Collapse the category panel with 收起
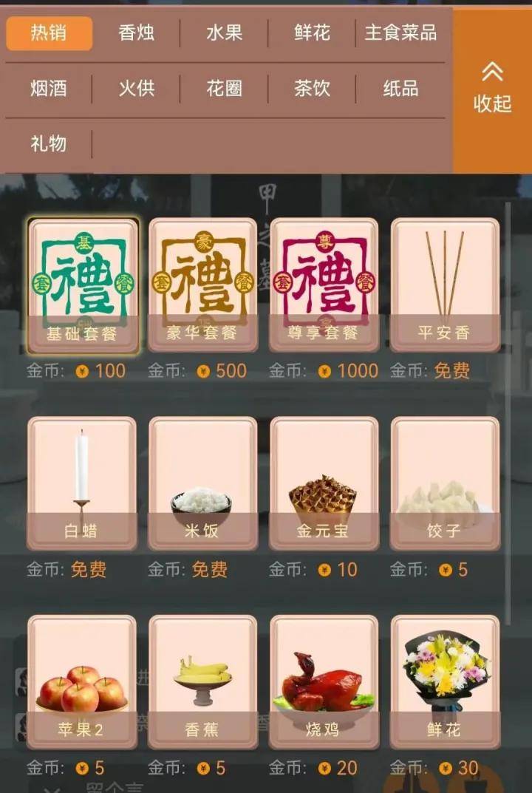Image resolution: width=532 pixels, height=793 pixels. tap(493, 90)
